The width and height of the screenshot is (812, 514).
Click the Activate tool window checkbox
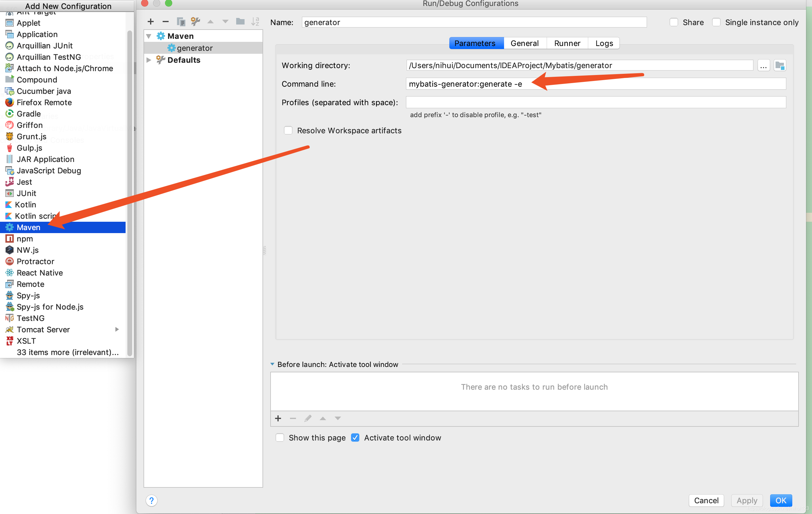pos(356,438)
